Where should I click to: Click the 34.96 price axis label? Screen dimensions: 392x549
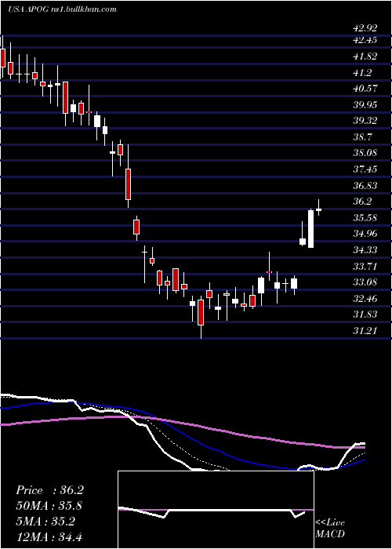coord(365,234)
